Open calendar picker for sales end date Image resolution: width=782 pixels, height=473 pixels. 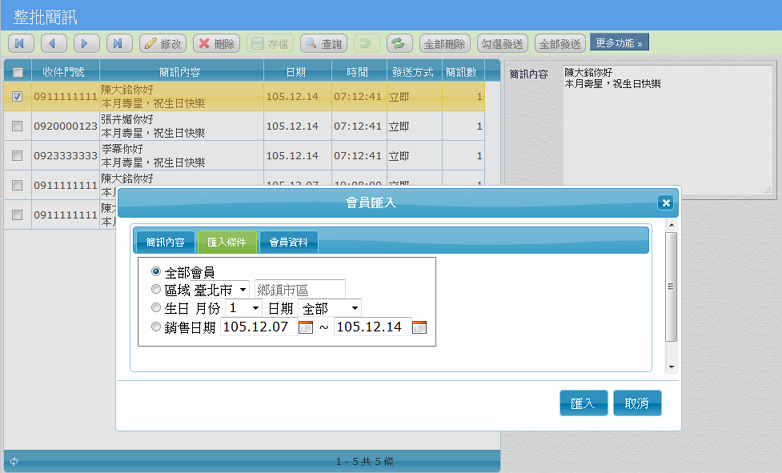point(420,327)
